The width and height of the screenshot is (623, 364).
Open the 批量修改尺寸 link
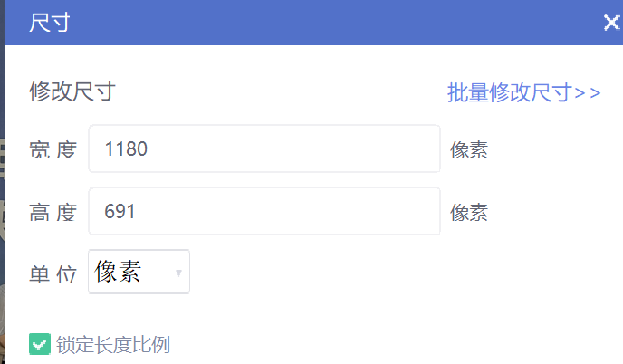click(523, 93)
